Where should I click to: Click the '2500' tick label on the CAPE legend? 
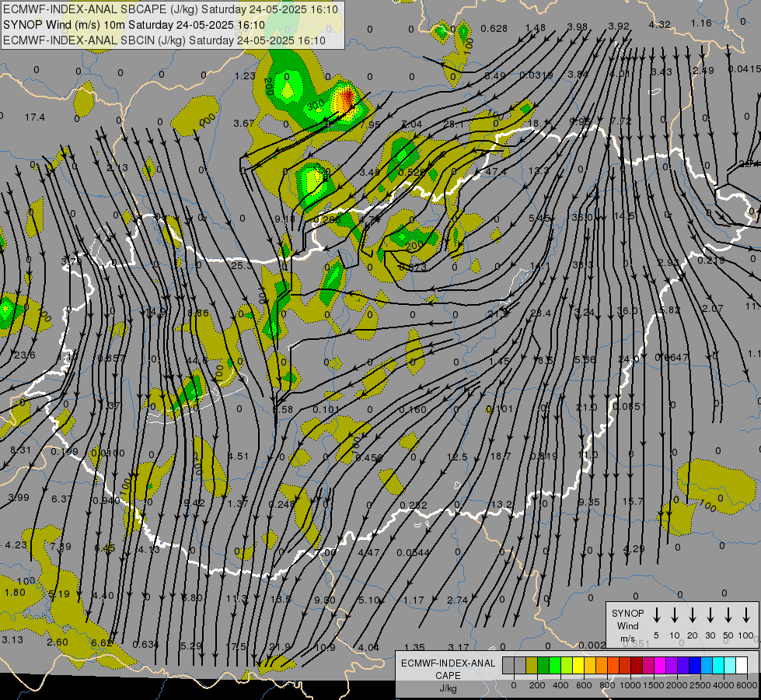(x=700, y=685)
